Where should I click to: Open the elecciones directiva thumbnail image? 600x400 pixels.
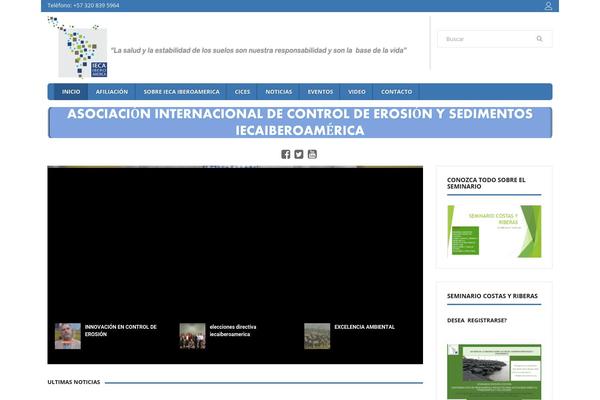coord(192,336)
